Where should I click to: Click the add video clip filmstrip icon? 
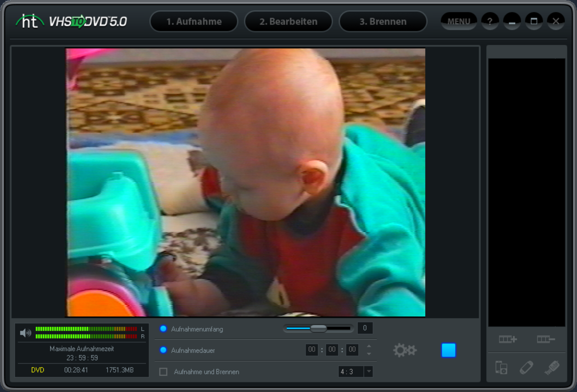pos(507,339)
